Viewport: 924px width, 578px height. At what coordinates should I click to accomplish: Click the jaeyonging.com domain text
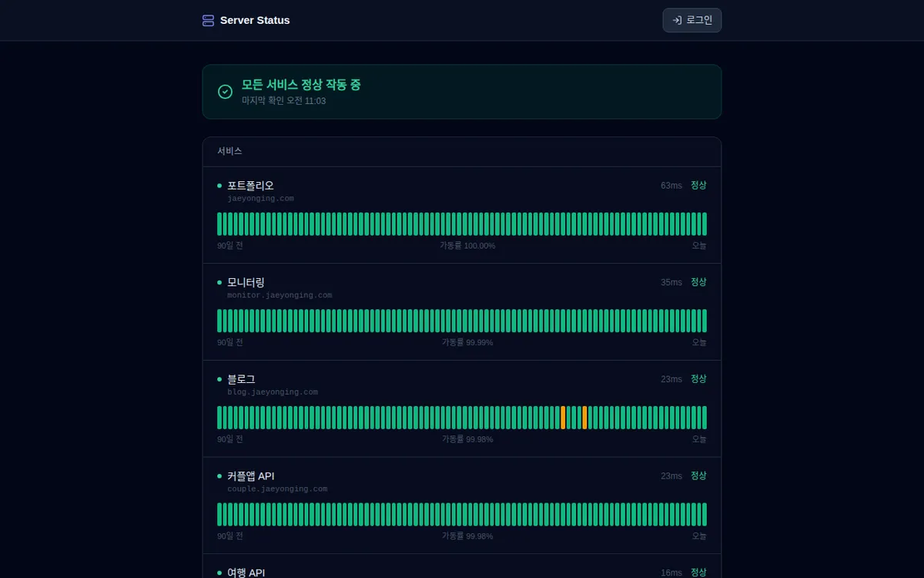[260, 199]
